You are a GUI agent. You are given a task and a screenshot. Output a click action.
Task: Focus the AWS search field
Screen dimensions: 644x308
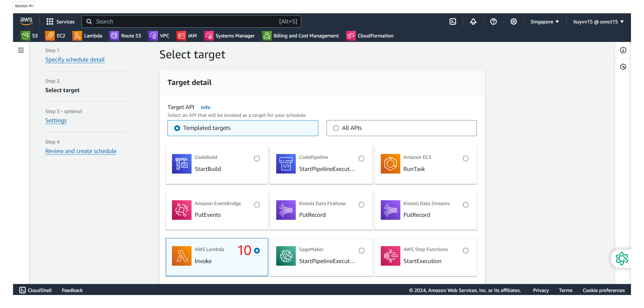pyautogui.click(x=192, y=21)
